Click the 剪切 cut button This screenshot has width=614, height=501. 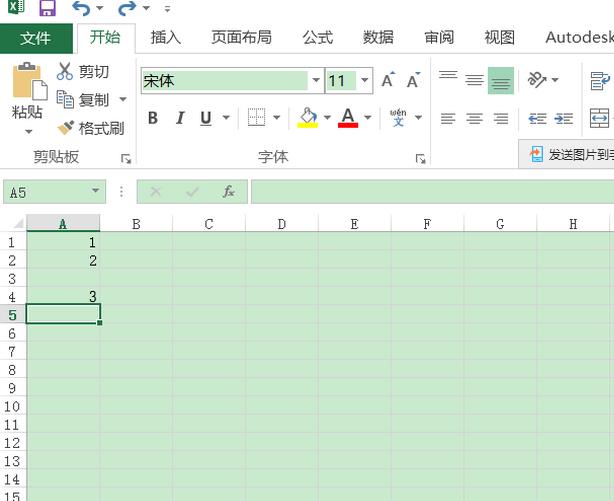[x=83, y=71]
